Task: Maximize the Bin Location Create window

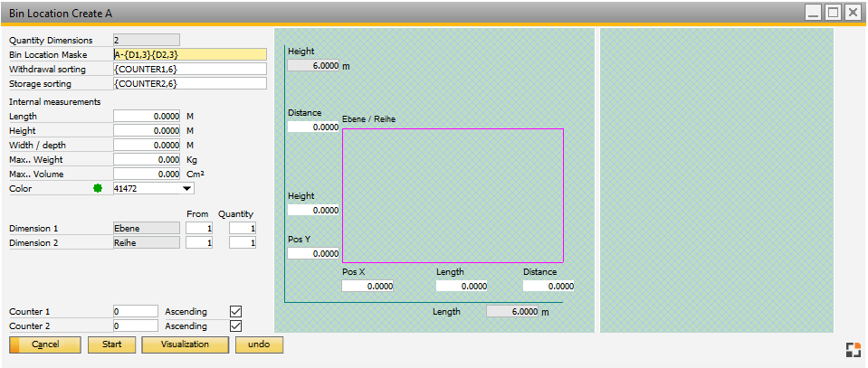Action: point(833,13)
